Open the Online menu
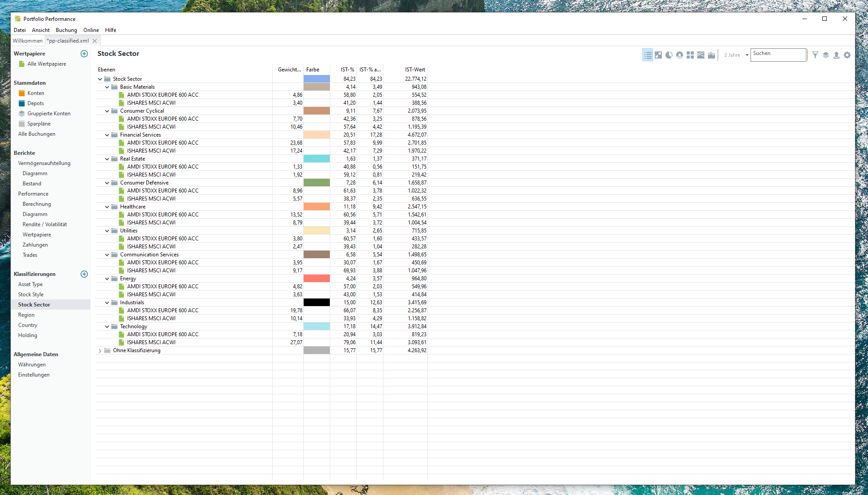Viewport: 868px width, 495px height. 91,30
